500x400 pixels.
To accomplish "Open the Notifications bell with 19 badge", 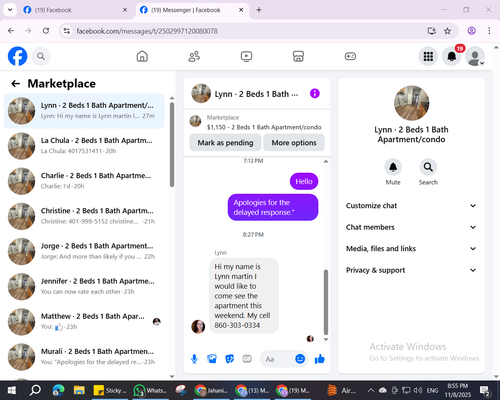I will point(452,56).
